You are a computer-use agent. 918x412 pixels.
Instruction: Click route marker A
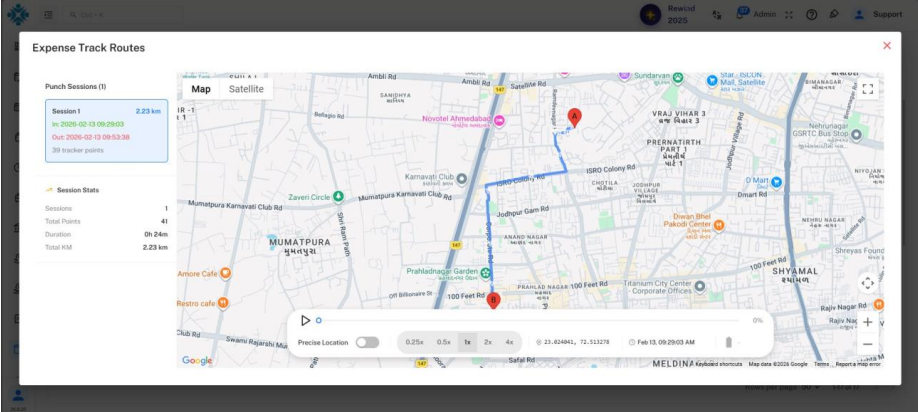pyautogui.click(x=574, y=118)
